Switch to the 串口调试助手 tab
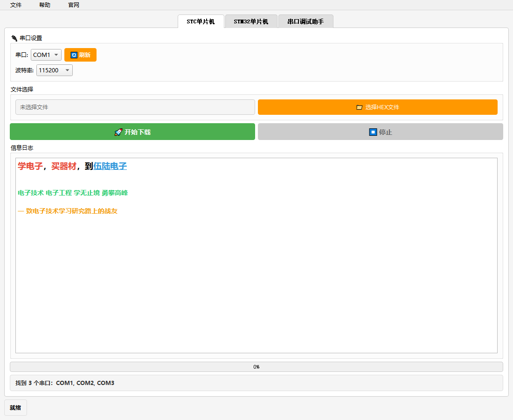The height and width of the screenshot is (420, 513). coord(305,21)
